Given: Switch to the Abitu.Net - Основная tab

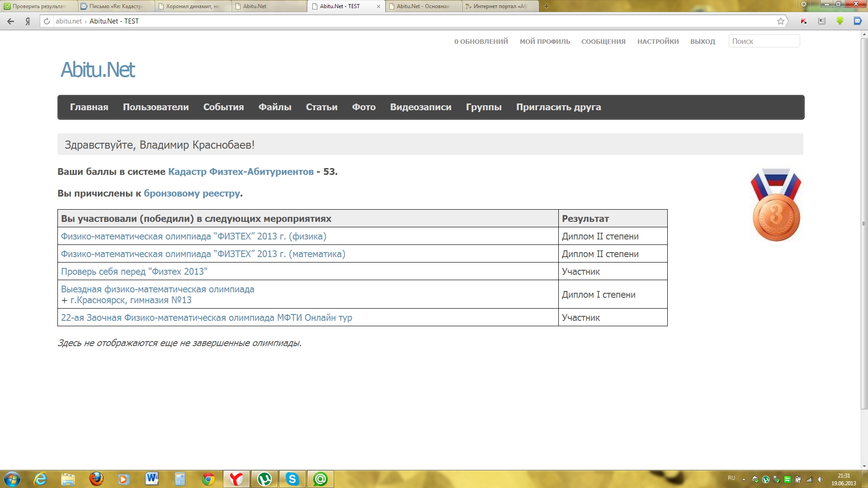Looking at the screenshot, I should (x=423, y=6).
